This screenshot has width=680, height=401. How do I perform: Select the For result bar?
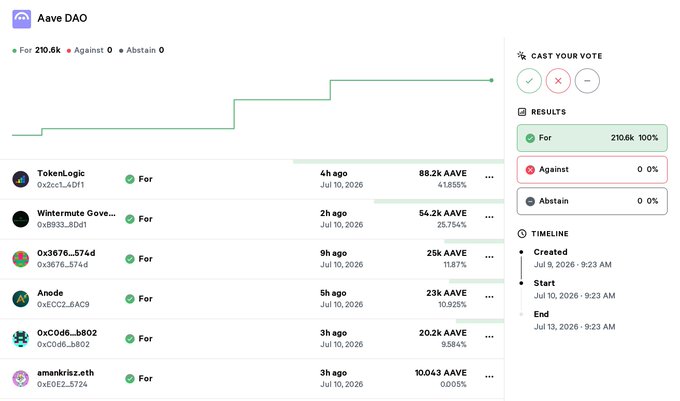pyautogui.click(x=592, y=138)
